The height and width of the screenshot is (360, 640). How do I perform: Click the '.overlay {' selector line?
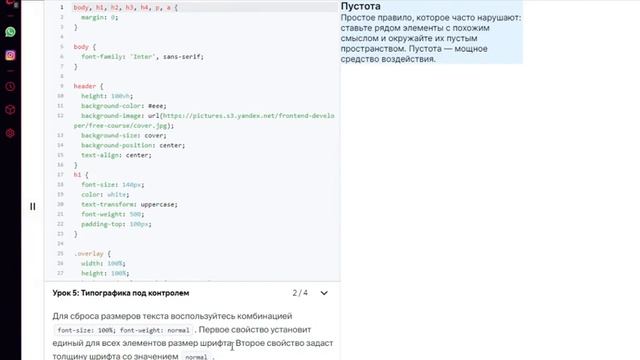(92, 253)
